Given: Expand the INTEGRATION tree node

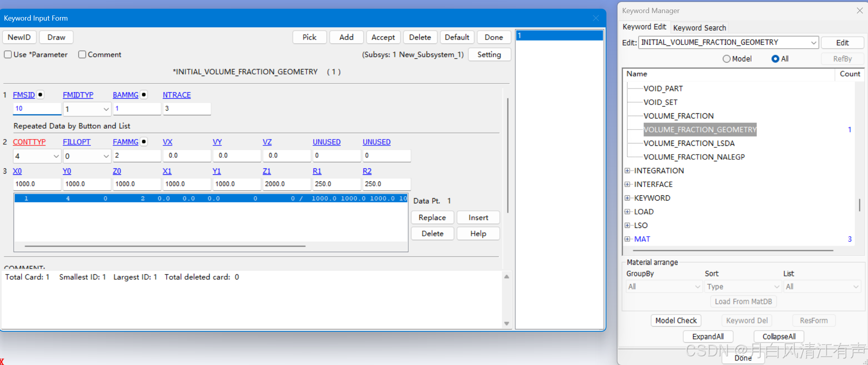Looking at the screenshot, I should tap(627, 171).
